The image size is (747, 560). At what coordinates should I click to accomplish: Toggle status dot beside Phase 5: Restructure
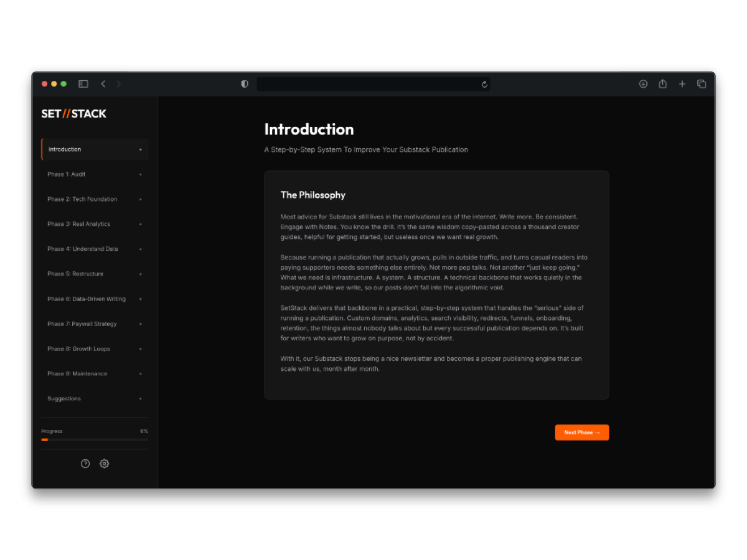(141, 274)
